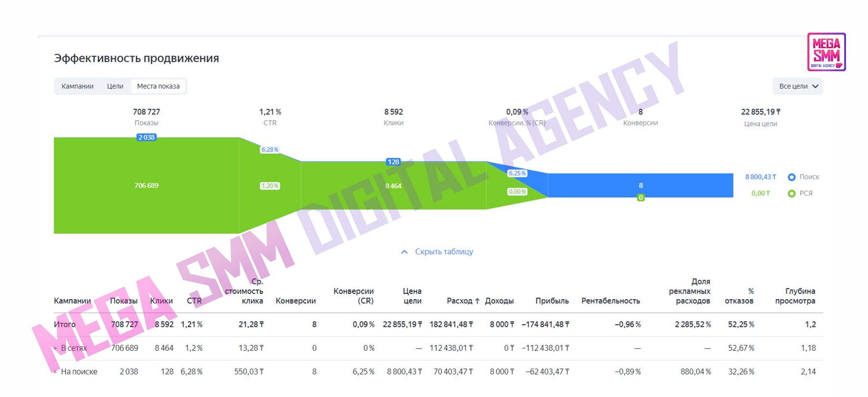
Task: Click the 880,04 % ad share cell
Action: pyautogui.click(x=697, y=372)
